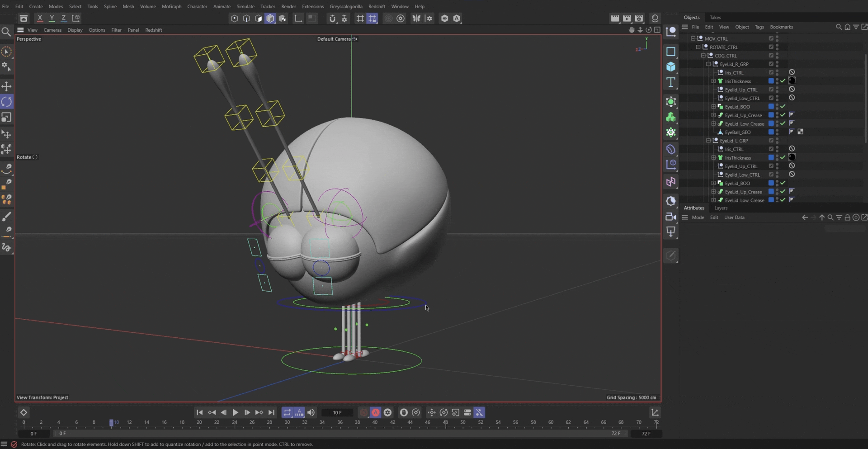Enable Points mode in top toolbar
This screenshot has width=868, height=449.
coord(234,19)
